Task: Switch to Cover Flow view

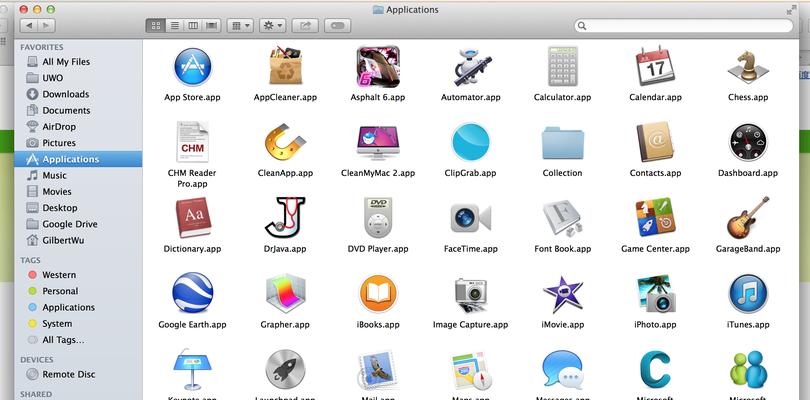Action: click(x=211, y=25)
